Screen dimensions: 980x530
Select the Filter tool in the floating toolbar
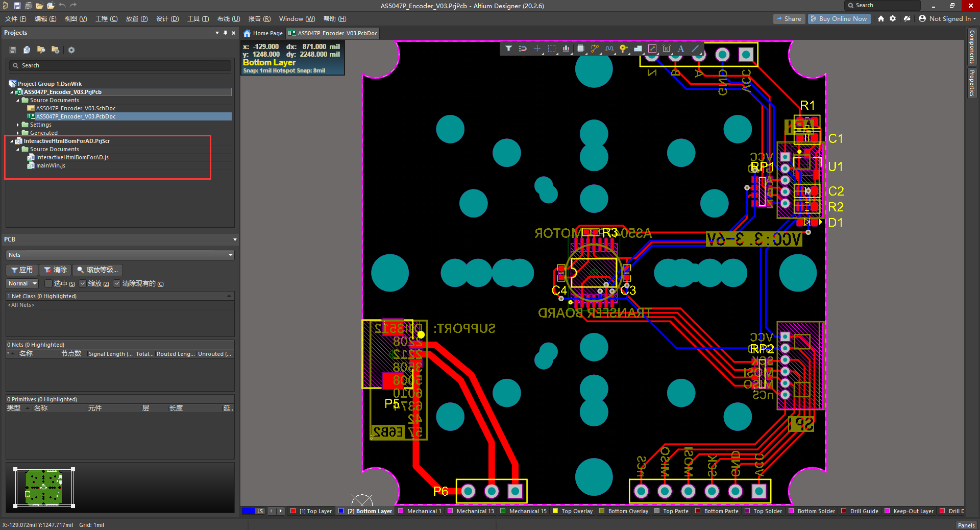509,49
